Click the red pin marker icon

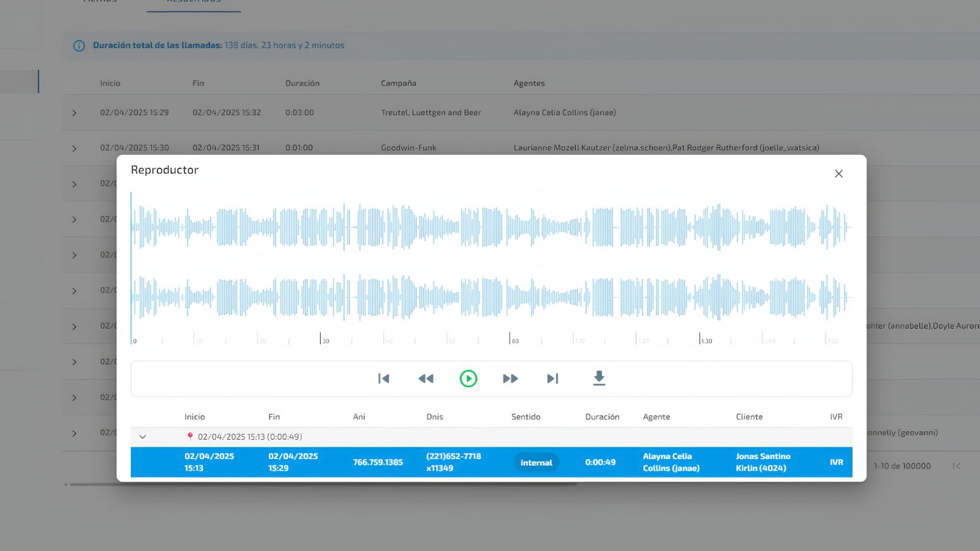(x=190, y=437)
